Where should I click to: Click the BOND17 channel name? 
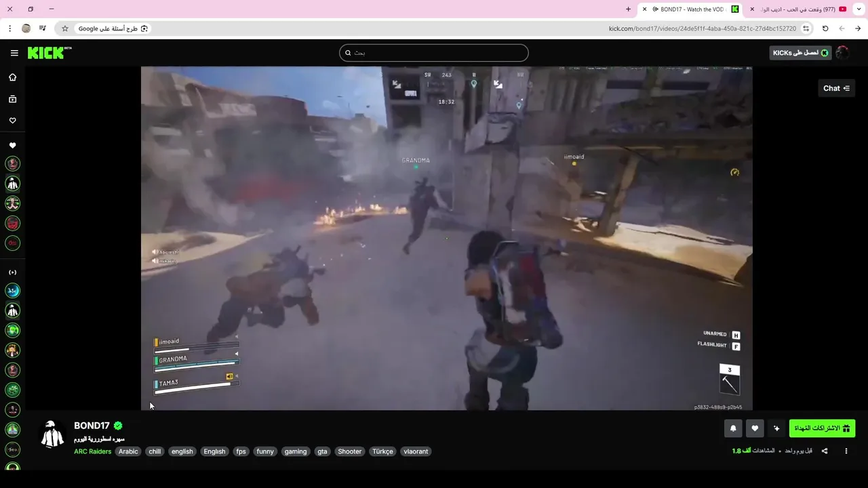click(x=92, y=426)
